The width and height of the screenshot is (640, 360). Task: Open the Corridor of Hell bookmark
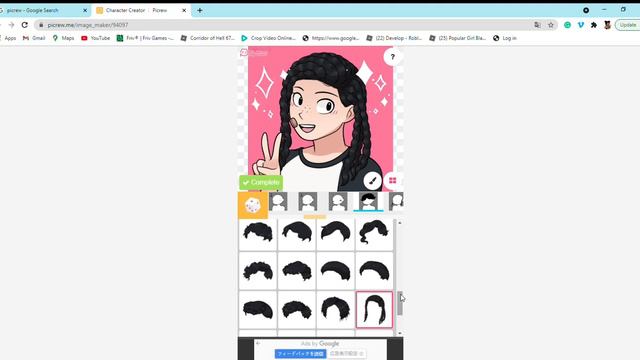(207, 38)
